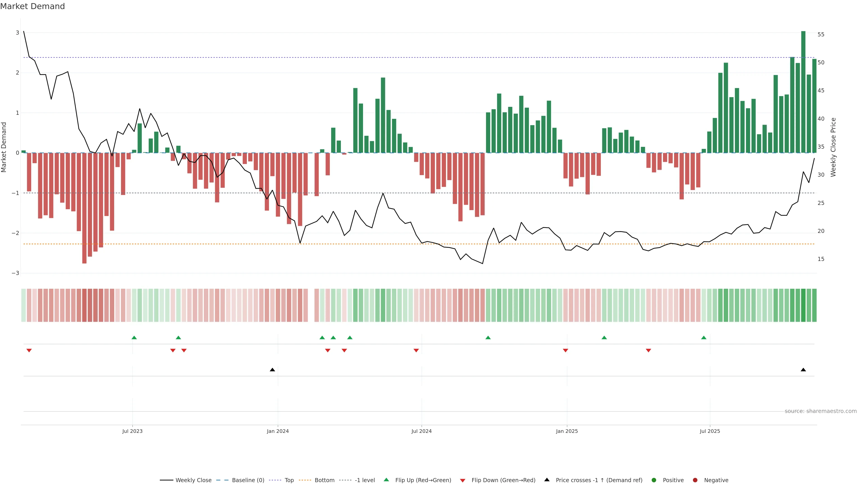Click last green flip-up marker before Jul 2025

pos(704,338)
